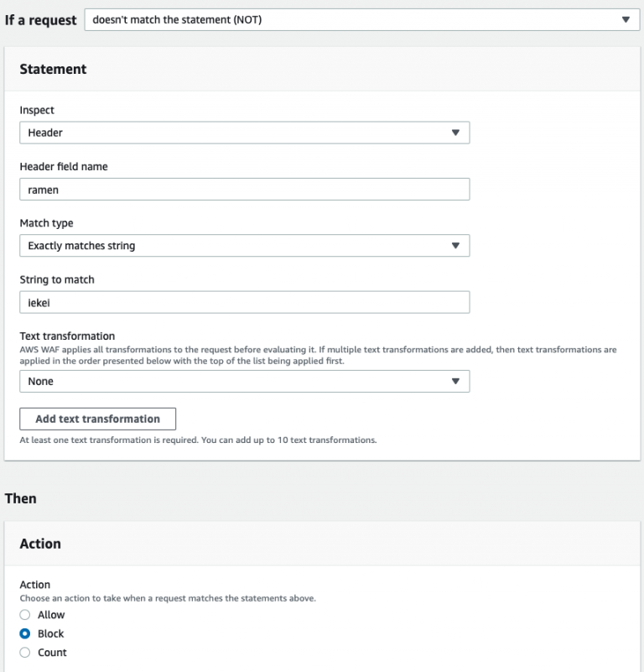The image size is (644, 672).
Task: Click the arrow icon on the Text transformation selector
Action: pos(455,381)
